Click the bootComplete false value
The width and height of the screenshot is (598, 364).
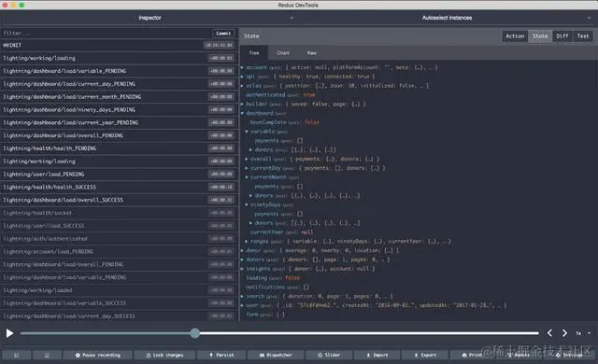pyautogui.click(x=312, y=122)
